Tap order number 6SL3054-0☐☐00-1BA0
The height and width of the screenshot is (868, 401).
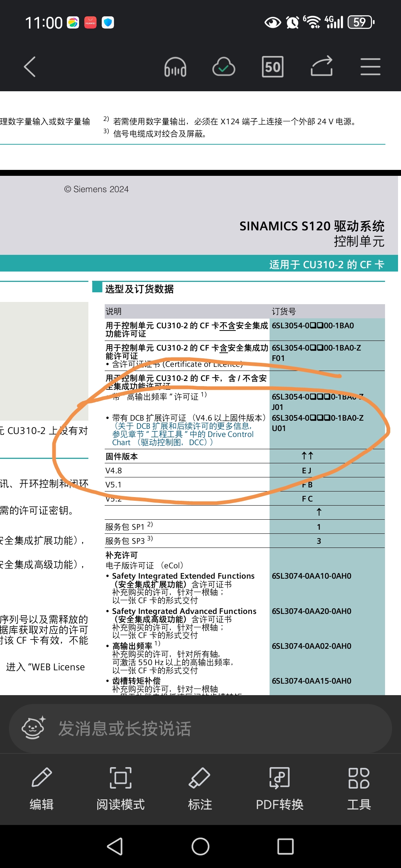tap(313, 325)
